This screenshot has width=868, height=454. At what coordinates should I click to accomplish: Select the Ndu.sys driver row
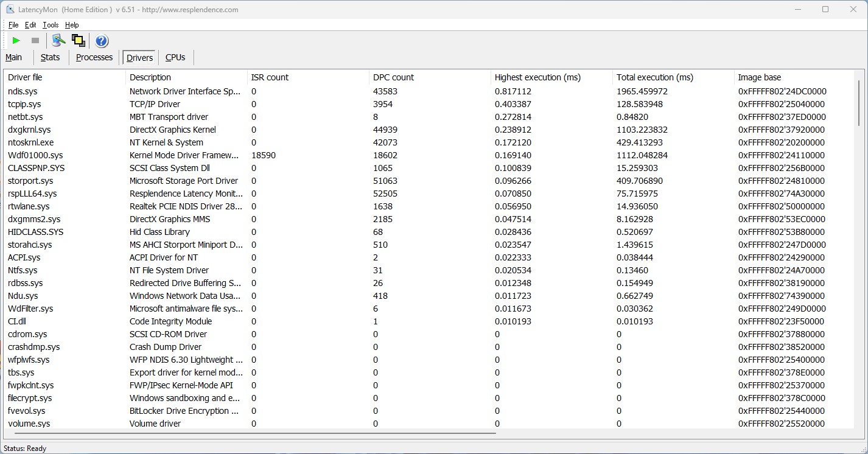(x=429, y=296)
